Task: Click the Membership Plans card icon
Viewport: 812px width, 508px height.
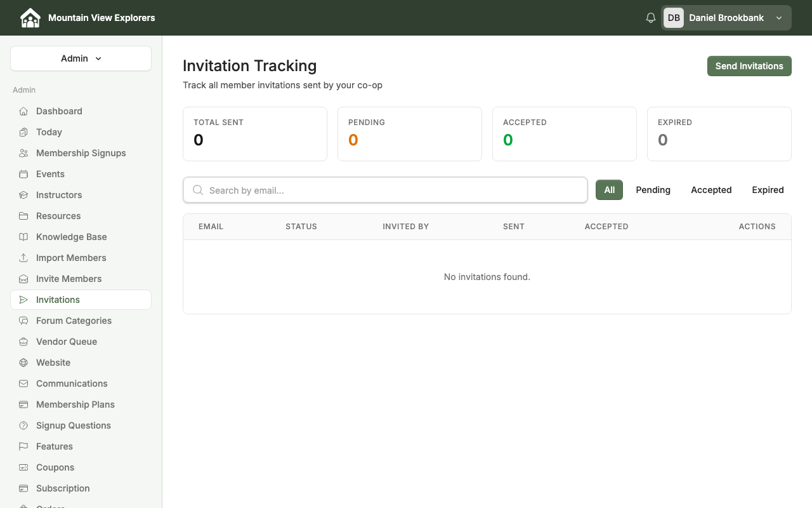Action: pos(23,404)
